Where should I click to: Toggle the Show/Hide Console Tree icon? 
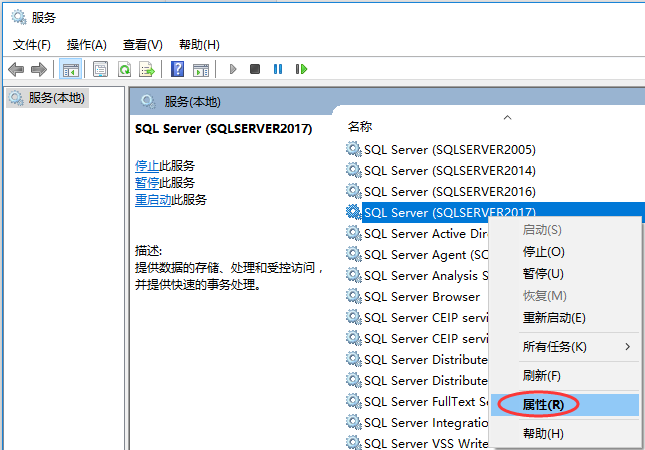(x=70, y=69)
